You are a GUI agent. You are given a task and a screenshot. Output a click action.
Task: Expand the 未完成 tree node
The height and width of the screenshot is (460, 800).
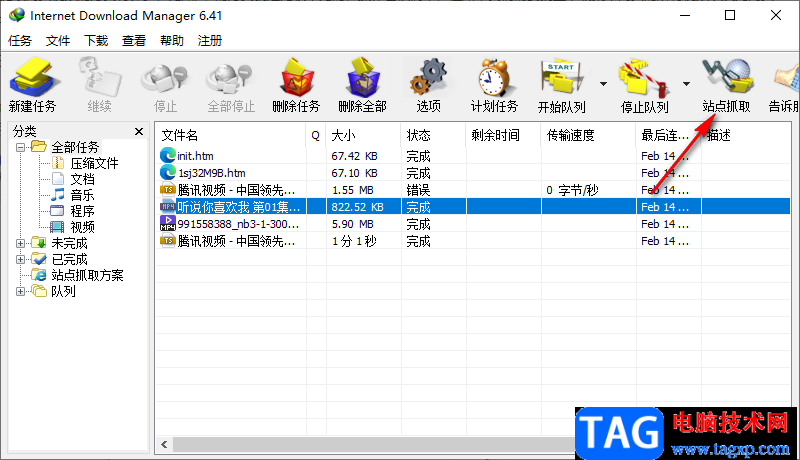click(x=20, y=244)
